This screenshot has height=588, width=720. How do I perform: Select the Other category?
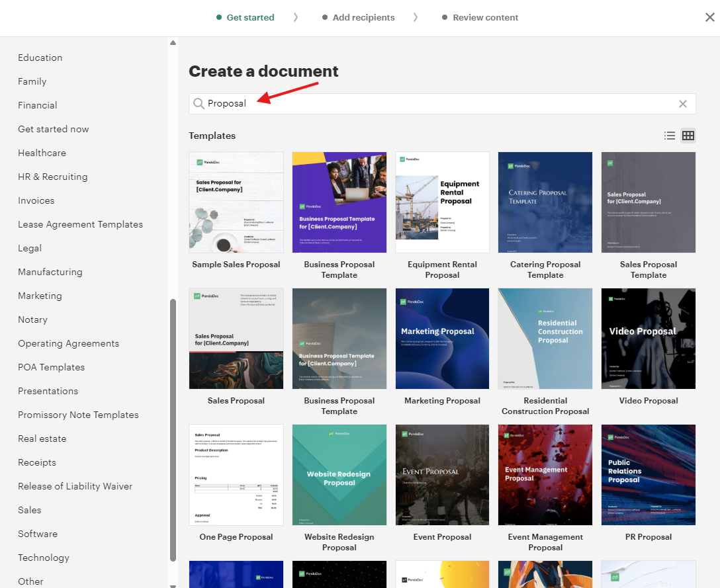click(x=30, y=581)
